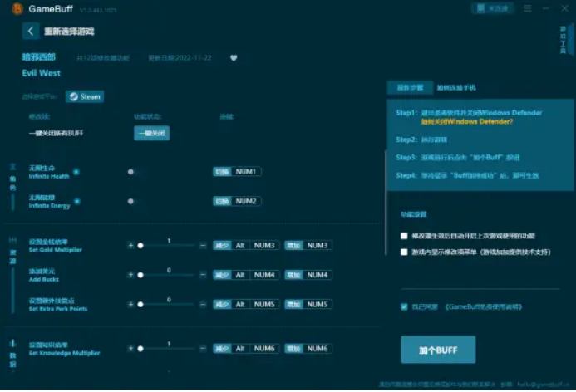
Task: Toggle the Infinite Energy switch
Action: coord(134,201)
